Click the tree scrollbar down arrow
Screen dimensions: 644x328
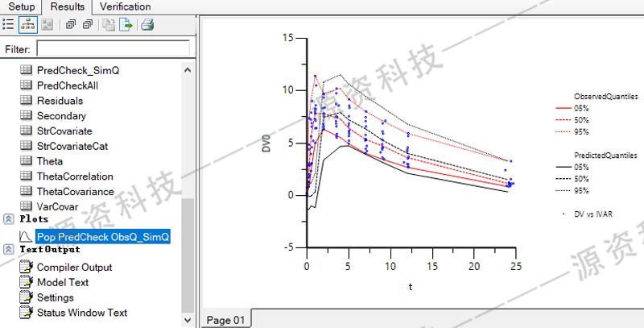[x=188, y=320]
